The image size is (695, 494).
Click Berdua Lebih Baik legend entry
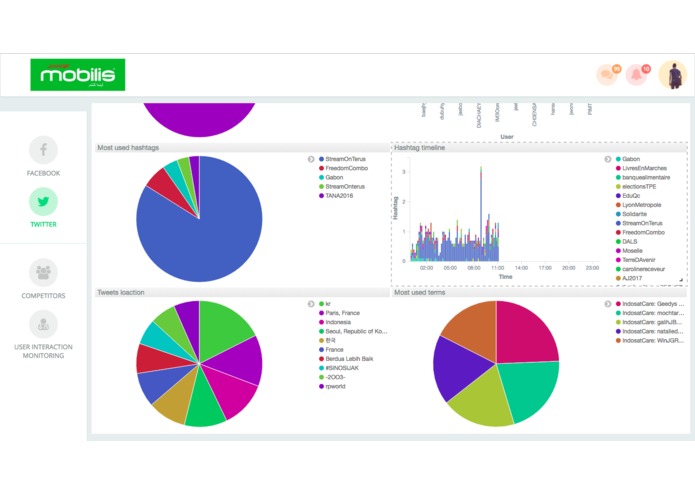tap(346, 359)
